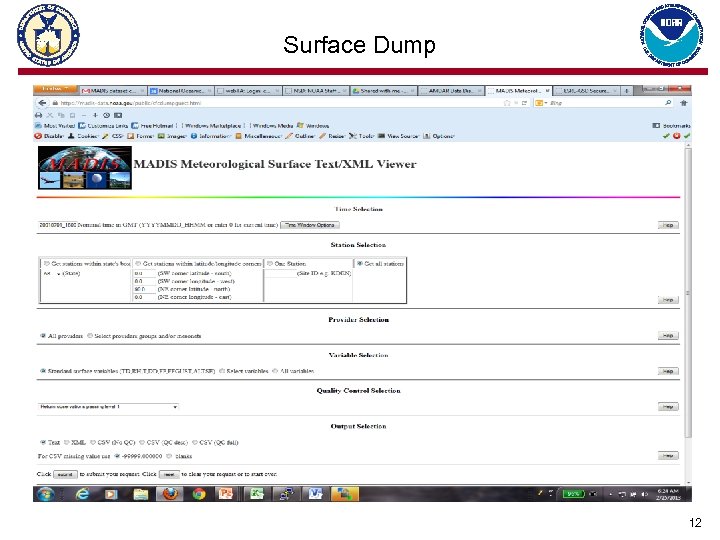This screenshot has width=720, height=540.
Task: Choose the 'All variables' radio button
Action: 275,371
